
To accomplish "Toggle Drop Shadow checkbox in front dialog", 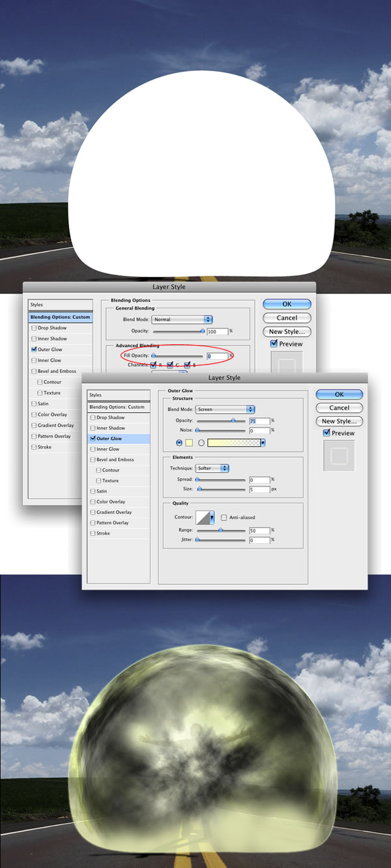I will [93, 418].
